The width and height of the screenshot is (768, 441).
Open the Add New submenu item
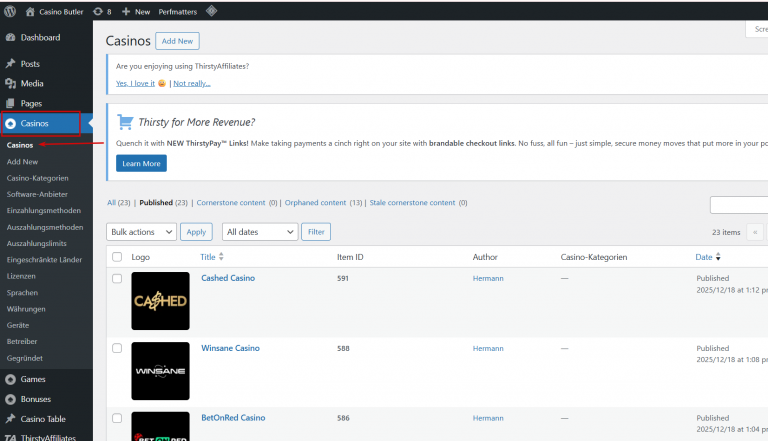pyautogui.click(x=23, y=162)
